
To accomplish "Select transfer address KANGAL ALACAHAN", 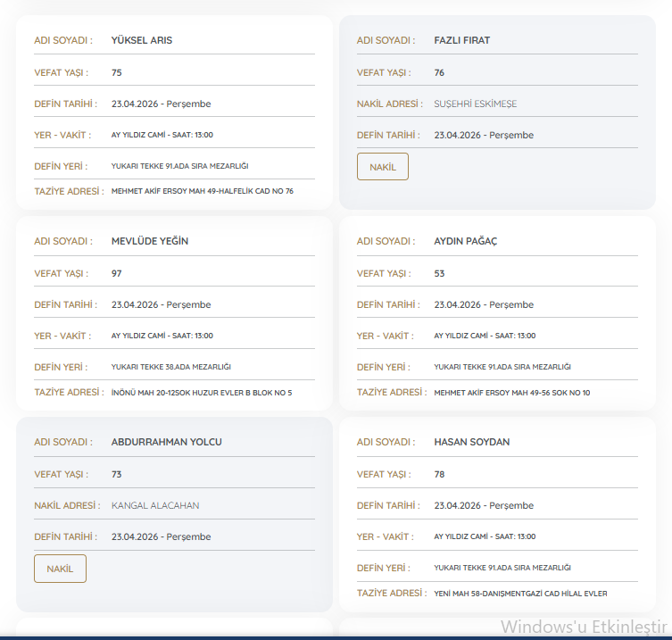I will coord(155,505).
